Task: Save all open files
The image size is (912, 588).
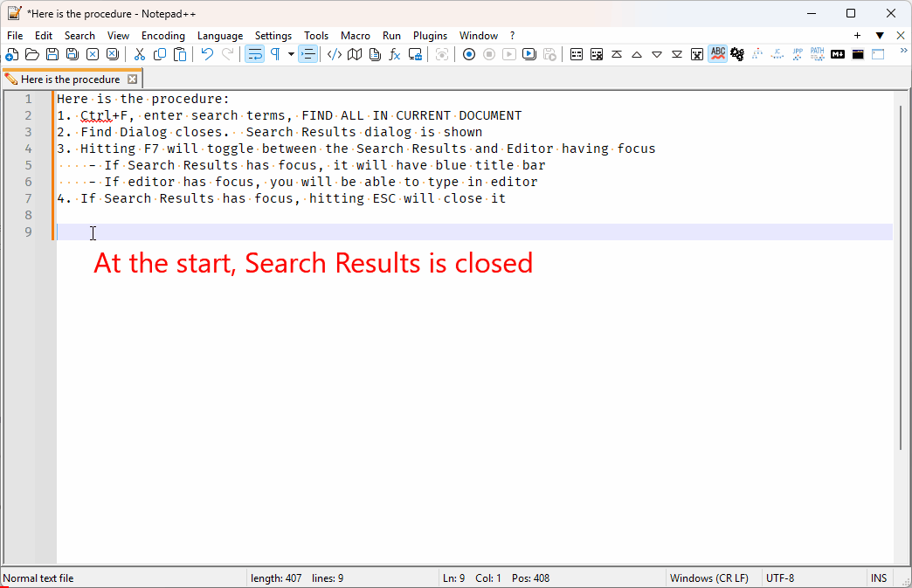Action: [x=73, y=54]
